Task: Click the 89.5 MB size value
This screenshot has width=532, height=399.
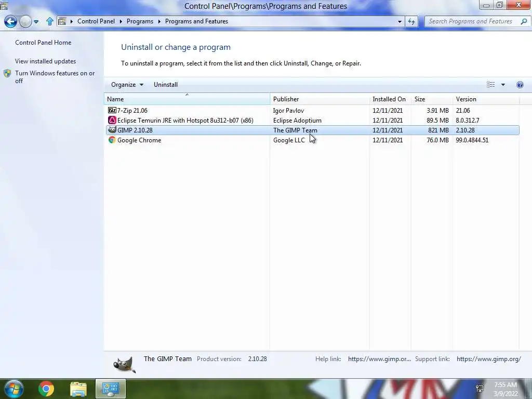Action: coord(437,120)
